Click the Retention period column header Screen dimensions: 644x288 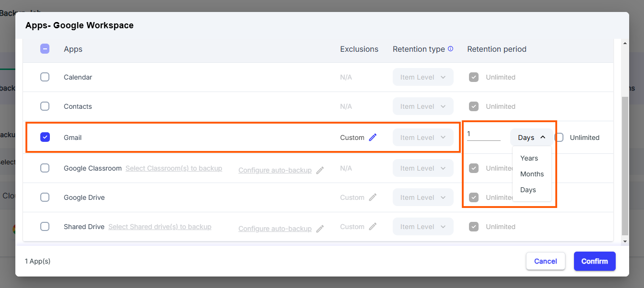tap(497, 49)
